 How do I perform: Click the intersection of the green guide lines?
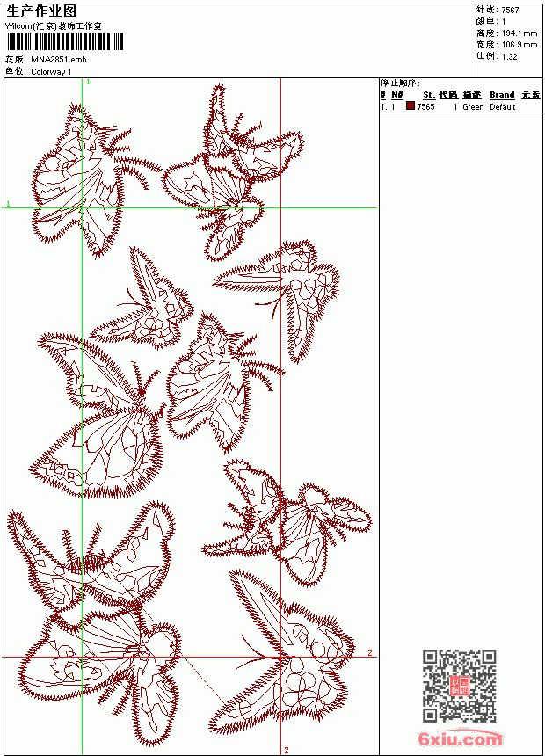tap(83, 207)
